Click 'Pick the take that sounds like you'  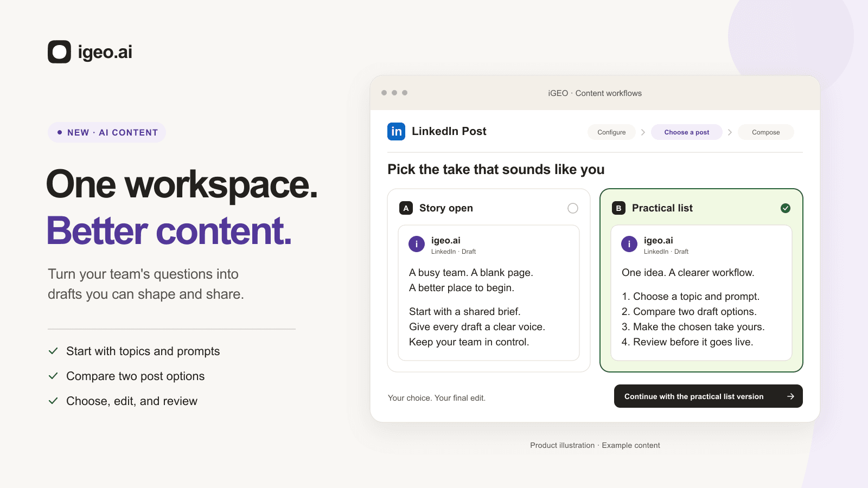496,170
